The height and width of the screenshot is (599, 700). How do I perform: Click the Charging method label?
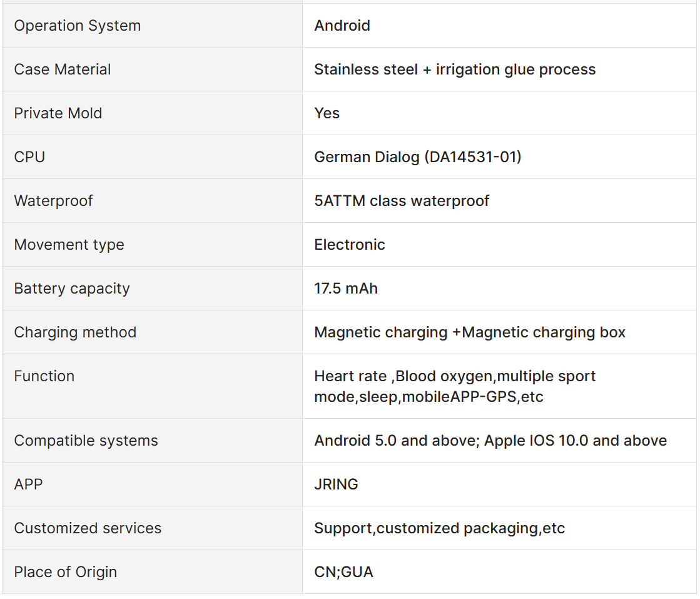pyautogui.click(x=74, y=332)
